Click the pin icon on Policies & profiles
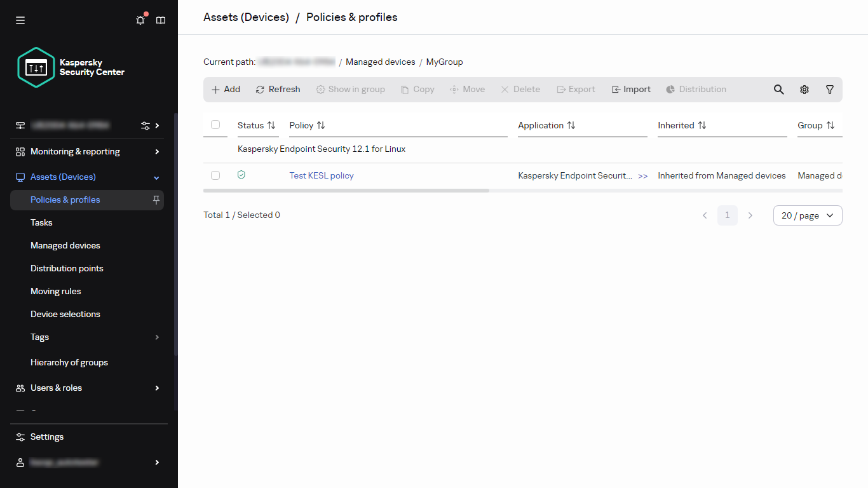Screen dimensions: 868x488 pyautogui.click(x=156, y=200)
